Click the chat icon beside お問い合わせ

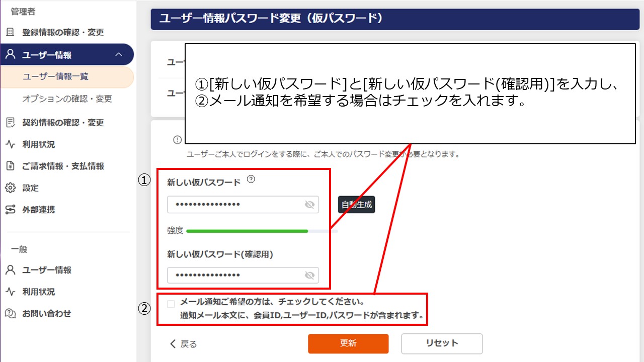(10, 314)
